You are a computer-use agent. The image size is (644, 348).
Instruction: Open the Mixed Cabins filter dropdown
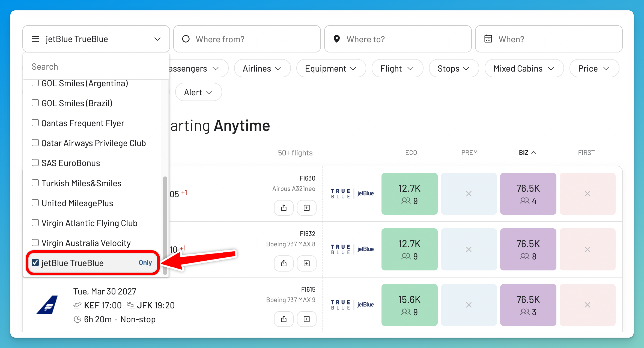[x=524, y=69]
